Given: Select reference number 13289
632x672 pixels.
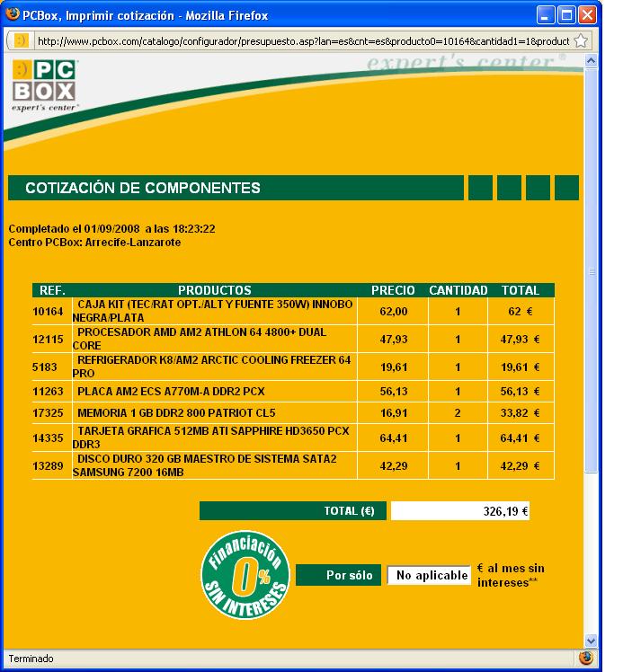Looking at the screenshot, I should (48, 466).
